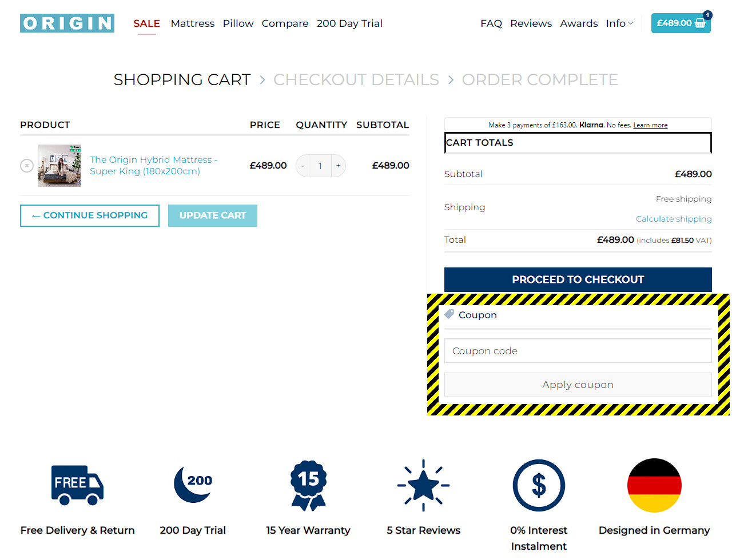This screenshot has width=732, height=560.
Task: Click the German flag icon
Action: [654, 485]
